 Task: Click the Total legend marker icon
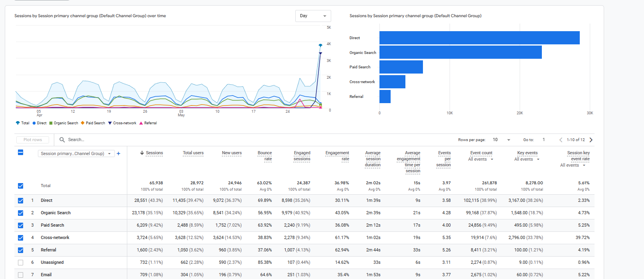(18, 123)
